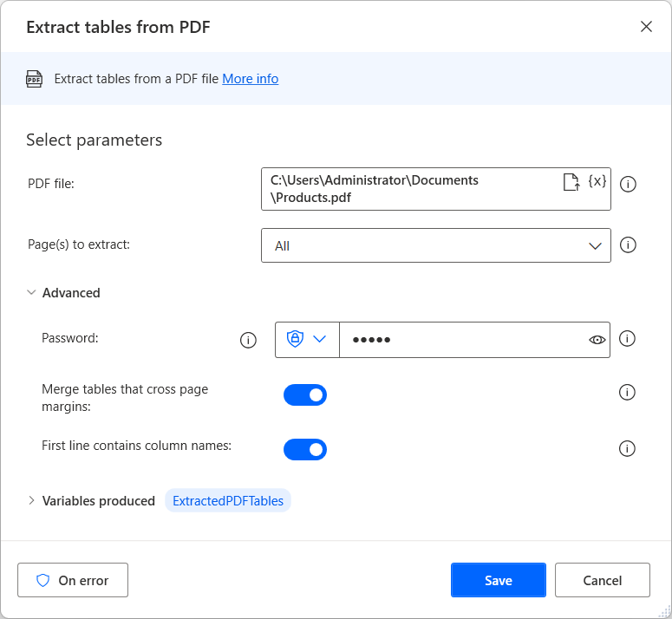Toggle Merge tables that cross page margins

point(305,395)
